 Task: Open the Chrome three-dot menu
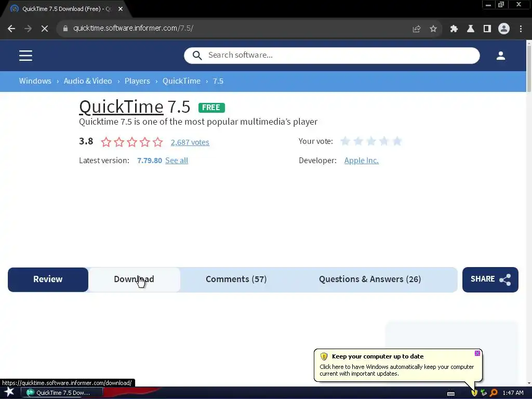pos(521,29)
